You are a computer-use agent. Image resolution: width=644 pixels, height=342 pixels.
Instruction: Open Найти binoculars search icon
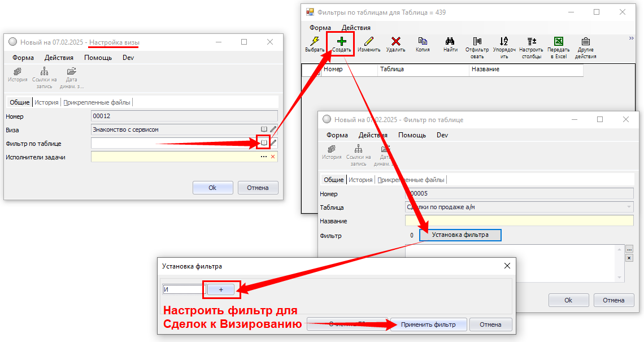(x=450, y=42)
